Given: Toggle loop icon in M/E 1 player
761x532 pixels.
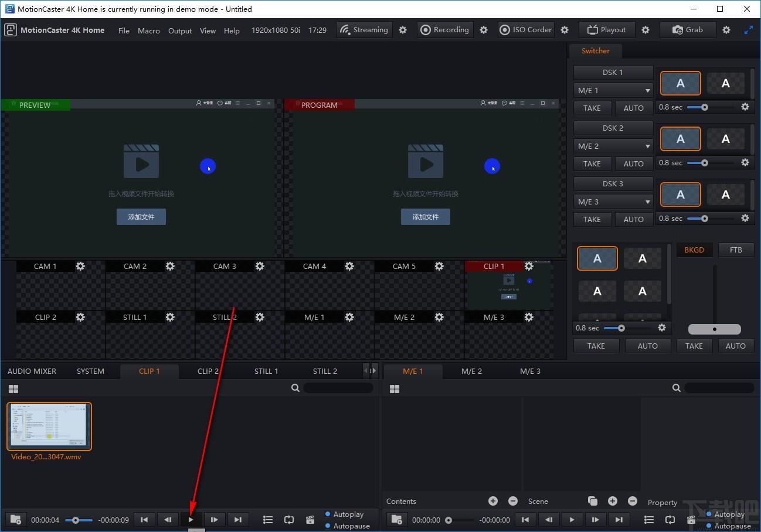Looking at the screenshot, I should click(670, 520).
